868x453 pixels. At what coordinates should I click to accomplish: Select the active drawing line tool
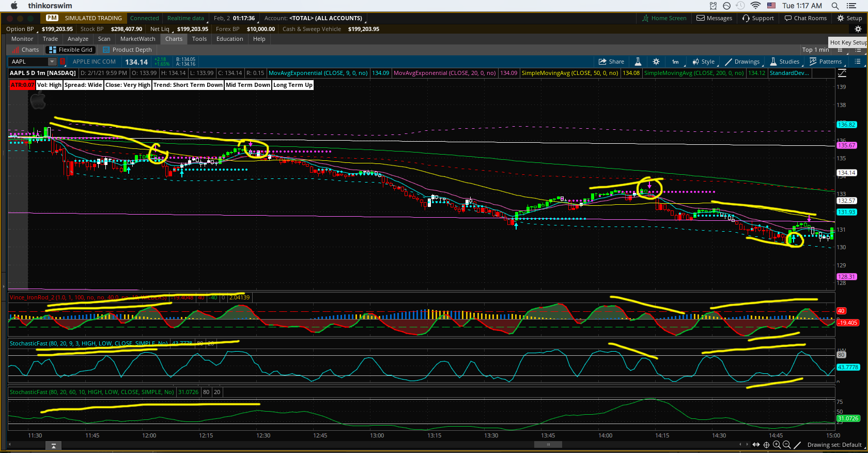(797, 445)
